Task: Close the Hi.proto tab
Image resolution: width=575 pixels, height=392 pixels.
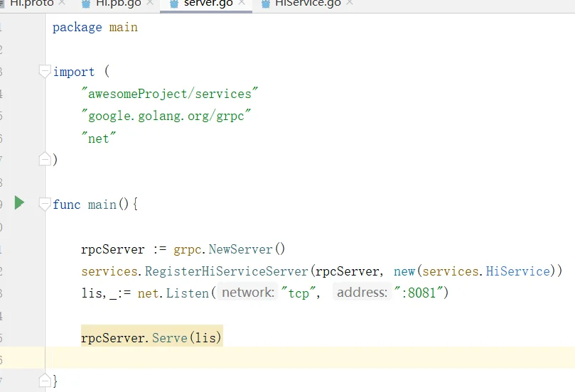Action: pyautogui.click(x=62, y=3)
